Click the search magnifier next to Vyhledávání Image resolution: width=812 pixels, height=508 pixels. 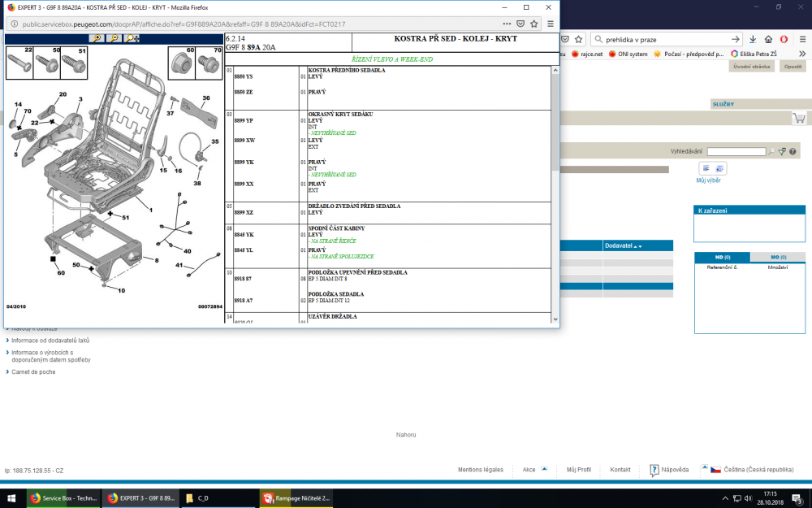[x=771, y=151]
